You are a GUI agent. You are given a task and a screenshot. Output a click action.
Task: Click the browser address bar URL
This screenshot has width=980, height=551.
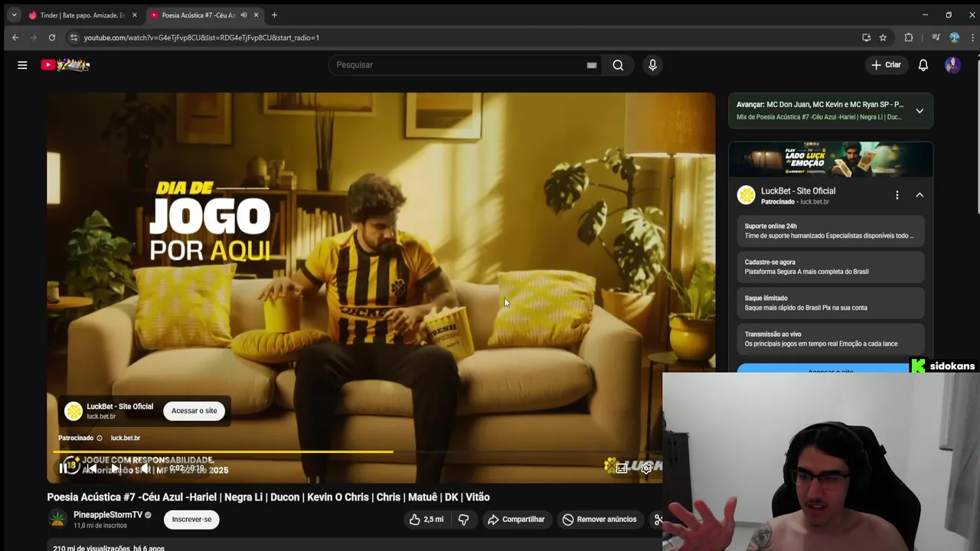[x=201, y=37]
